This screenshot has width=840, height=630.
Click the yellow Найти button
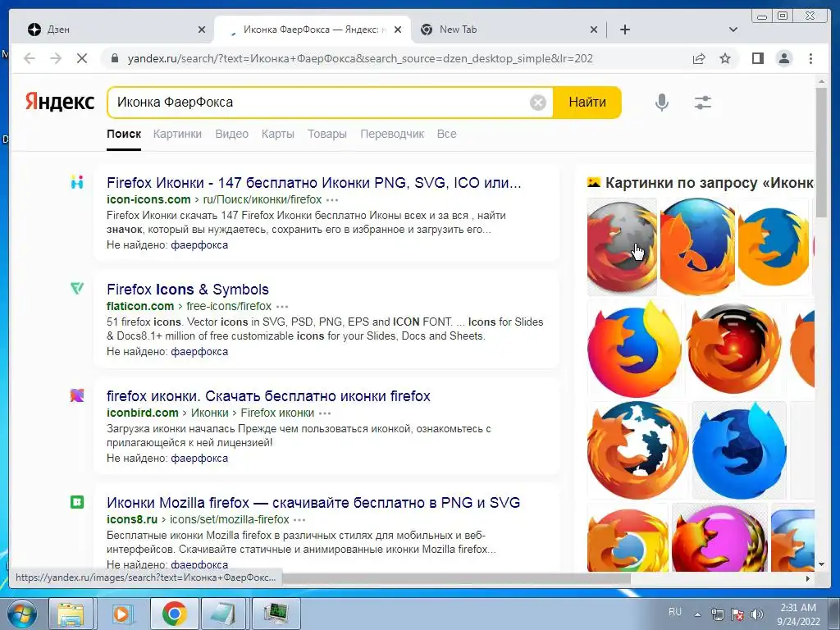pos(587,103)
